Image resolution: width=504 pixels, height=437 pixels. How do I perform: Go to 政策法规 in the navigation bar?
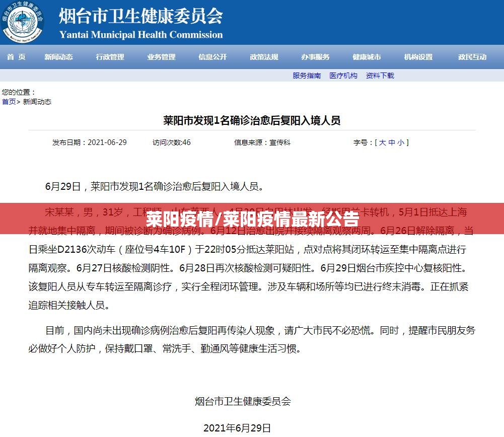[x=264, y=57]
